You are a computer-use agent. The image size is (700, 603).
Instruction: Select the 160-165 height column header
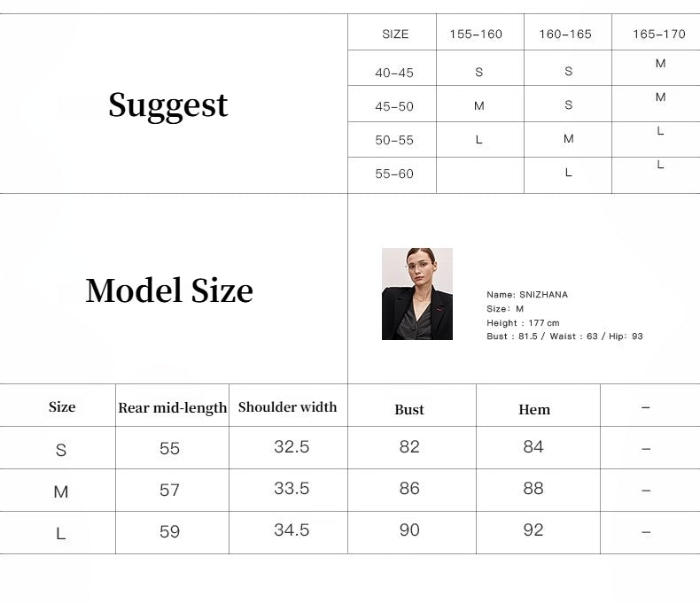pyautogui.click(x=565, y=35)
